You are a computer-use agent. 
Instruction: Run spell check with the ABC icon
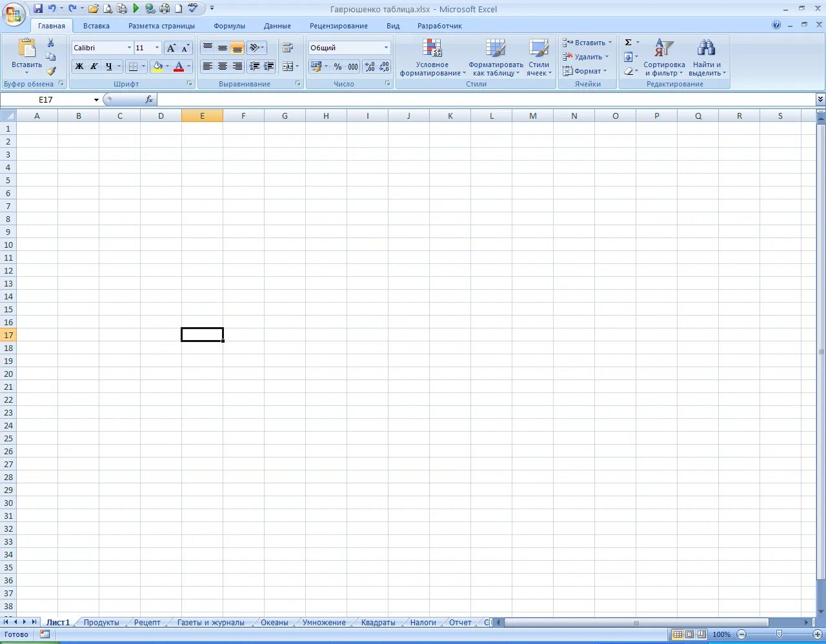193,8
